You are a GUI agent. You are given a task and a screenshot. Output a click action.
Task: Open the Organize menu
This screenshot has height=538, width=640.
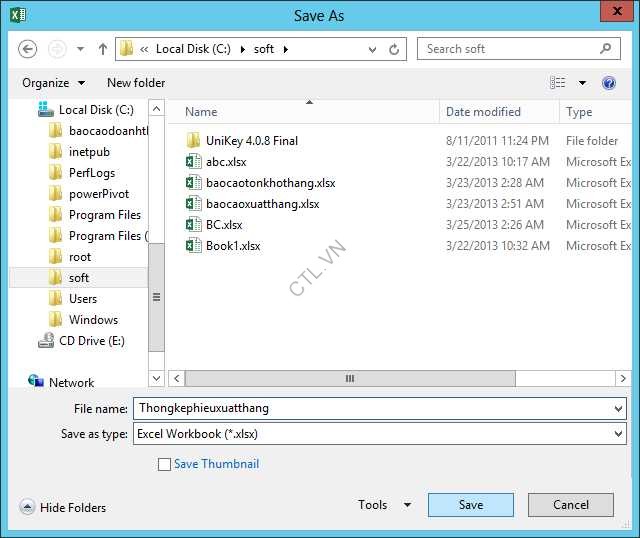coord(53,83)
